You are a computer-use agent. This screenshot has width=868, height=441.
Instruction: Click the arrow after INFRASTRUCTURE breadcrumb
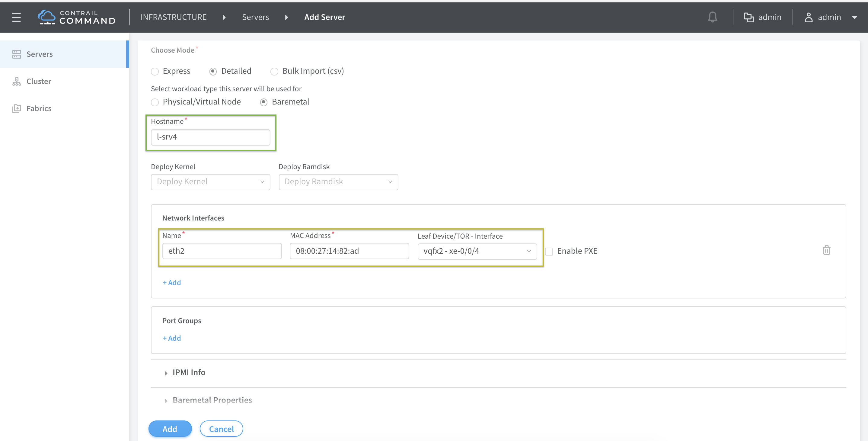coord(224,18)
